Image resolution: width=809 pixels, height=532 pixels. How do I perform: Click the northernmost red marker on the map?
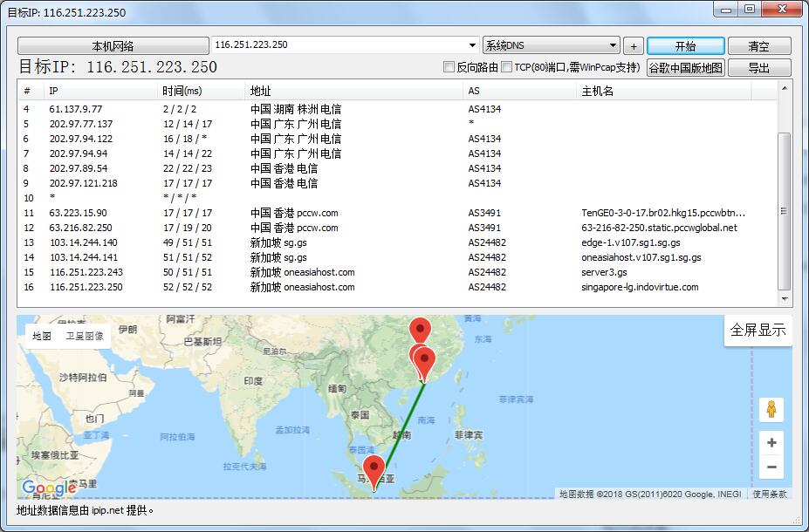420,327
